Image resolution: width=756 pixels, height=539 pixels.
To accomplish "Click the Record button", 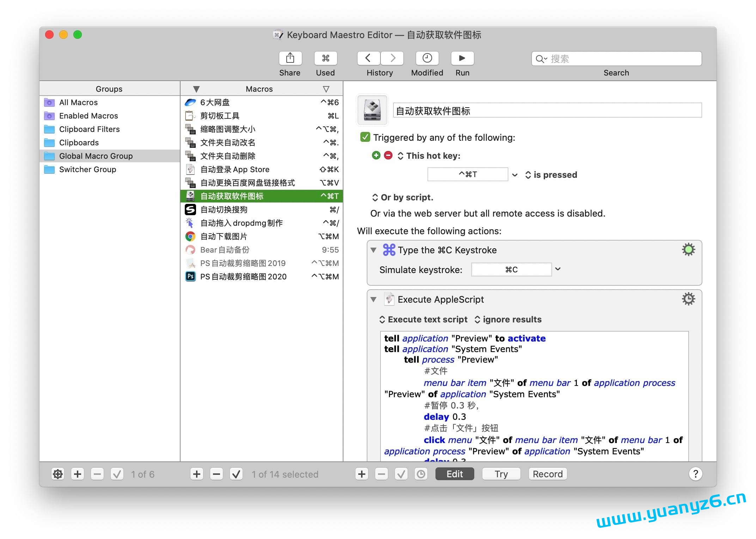I will (547, 474).
